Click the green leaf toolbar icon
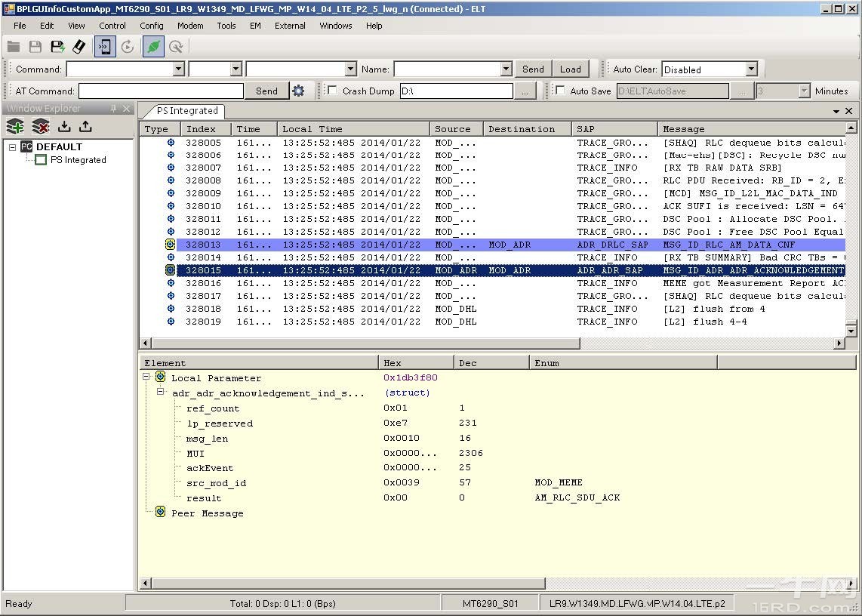 153,47
